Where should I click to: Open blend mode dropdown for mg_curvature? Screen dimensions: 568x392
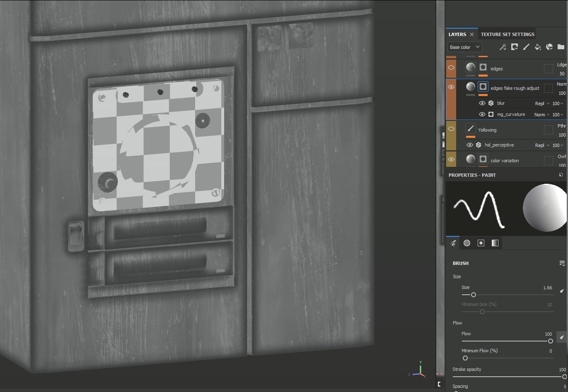click(x=542, y=115)
